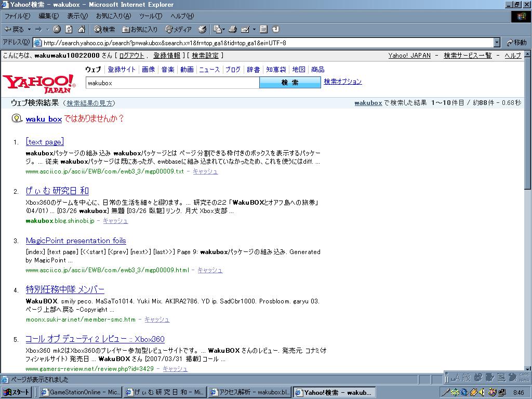Open the お気に入り(A) menu
The height and width of the screenshot is (399, 532).
pyautogui.click(x=113, y=16)
